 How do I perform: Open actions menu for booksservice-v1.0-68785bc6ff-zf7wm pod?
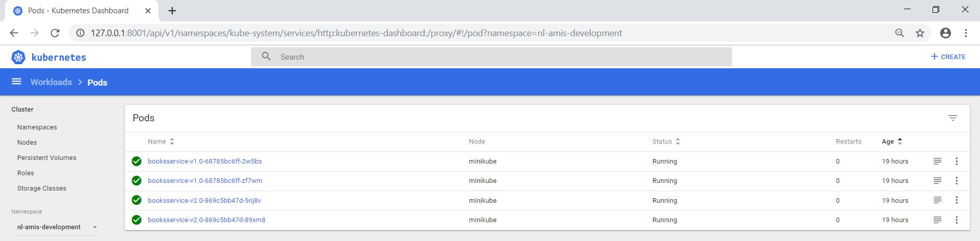pyautogui.click(x=957, y=180)
